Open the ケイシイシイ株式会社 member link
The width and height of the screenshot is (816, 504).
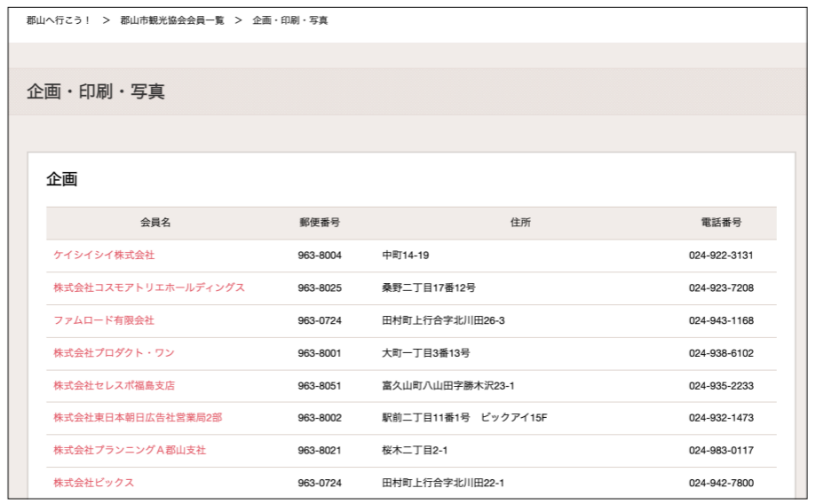click(104, 256)
